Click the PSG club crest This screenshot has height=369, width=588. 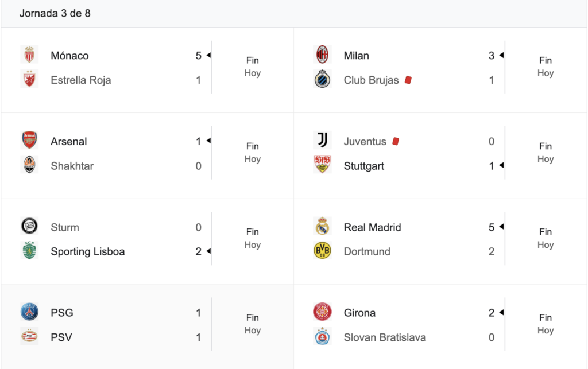(x=29, y=312)
